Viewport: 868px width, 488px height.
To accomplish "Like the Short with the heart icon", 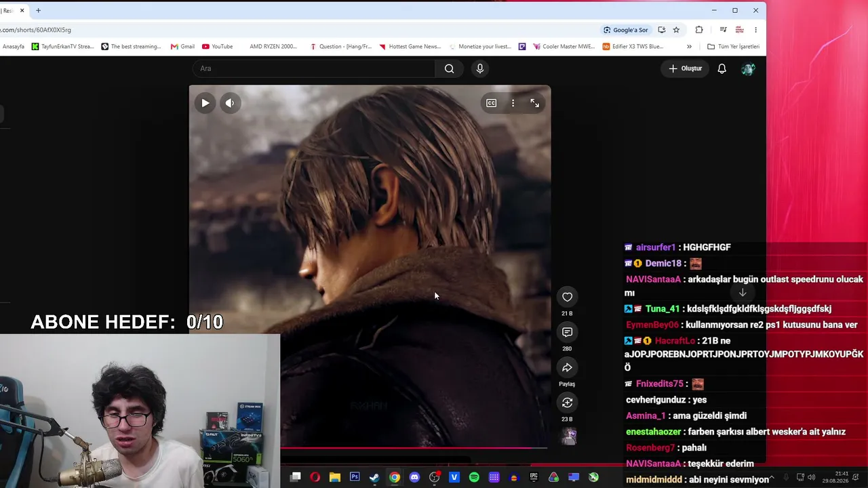I will click(x=567, y=297).
